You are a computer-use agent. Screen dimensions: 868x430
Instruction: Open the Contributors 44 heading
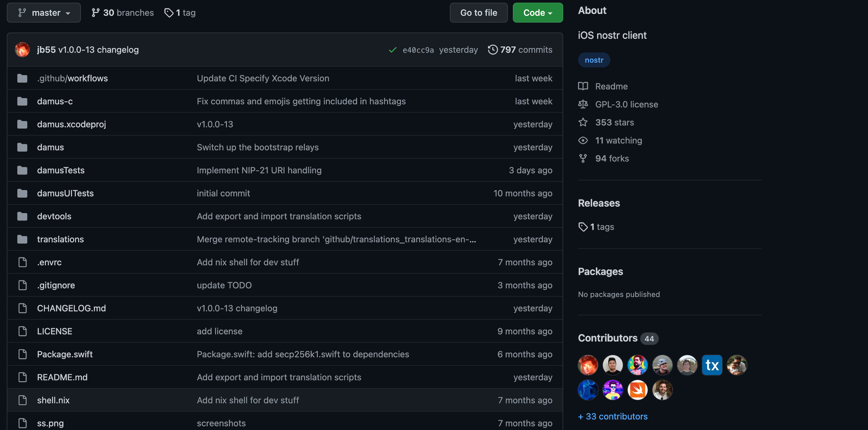coord(618,338)
